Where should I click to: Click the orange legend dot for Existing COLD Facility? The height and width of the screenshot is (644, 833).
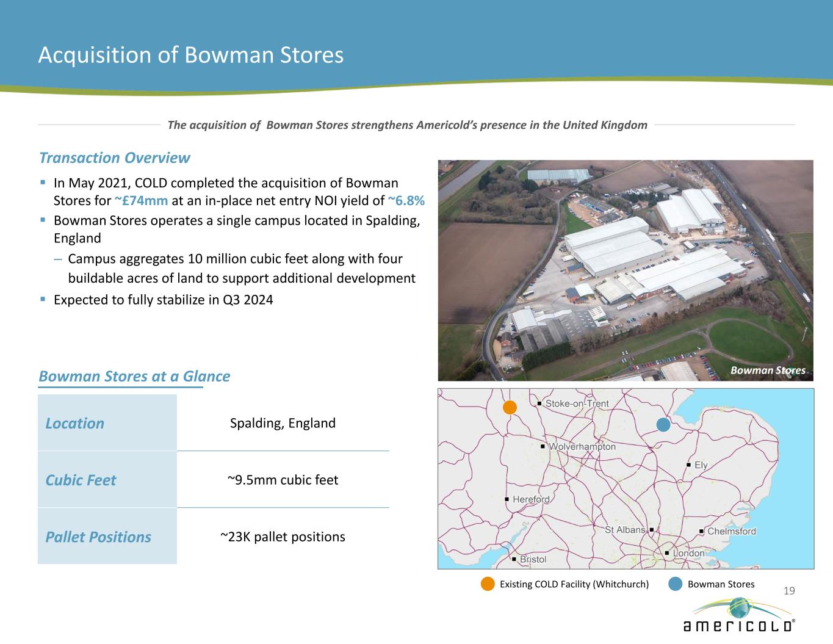[488, 584]
